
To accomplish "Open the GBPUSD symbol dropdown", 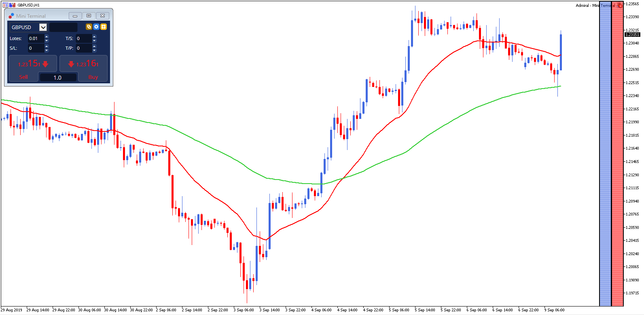I will (x=43, y=27).
